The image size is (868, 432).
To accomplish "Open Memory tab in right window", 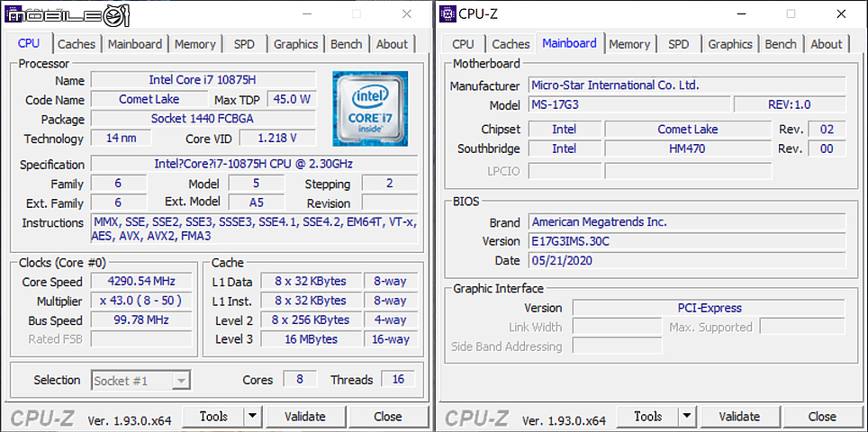I will click(x=629, y=44).
